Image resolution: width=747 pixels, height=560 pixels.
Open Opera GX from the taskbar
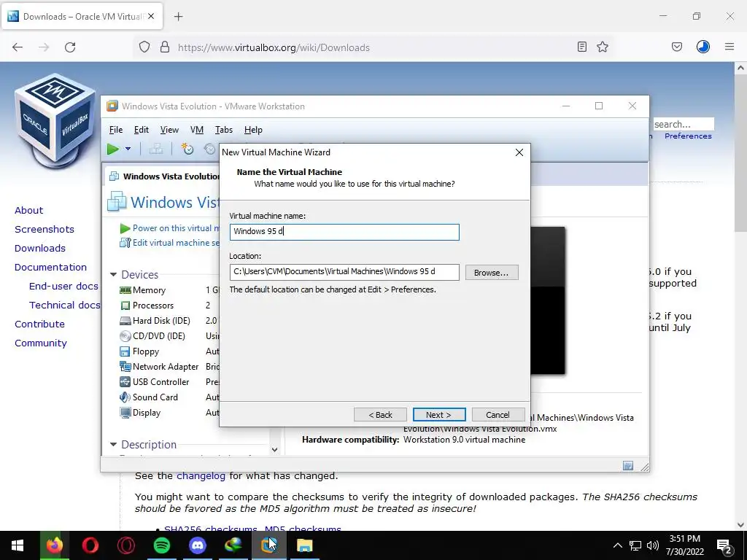tap(125, 545)
